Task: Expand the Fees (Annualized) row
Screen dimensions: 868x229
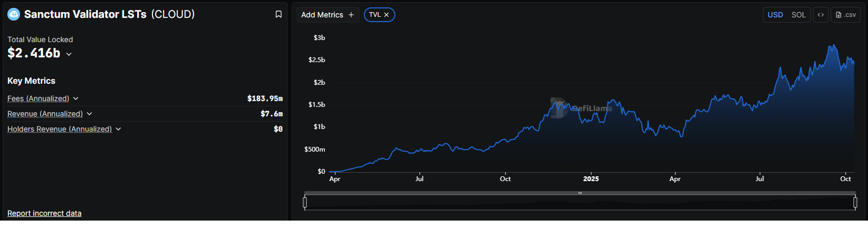Action: [x=76, y=98]
